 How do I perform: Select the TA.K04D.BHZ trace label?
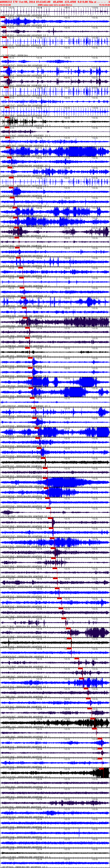tap(25, 557)
